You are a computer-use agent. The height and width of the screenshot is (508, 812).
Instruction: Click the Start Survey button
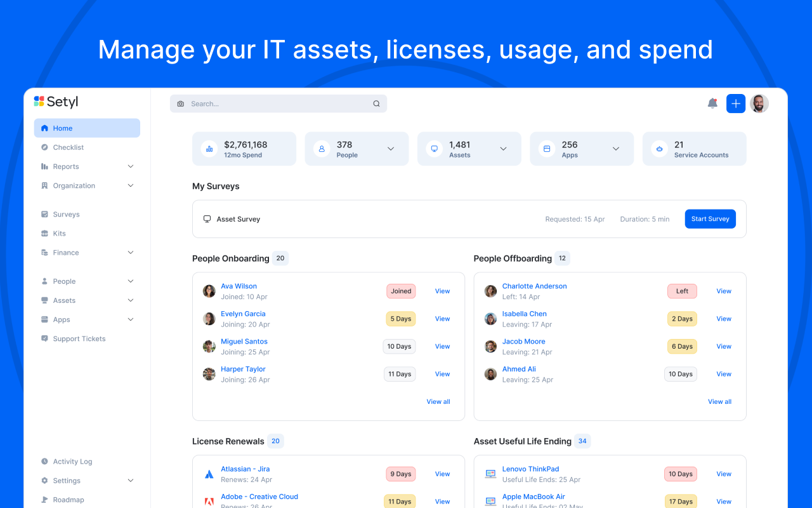710,218
